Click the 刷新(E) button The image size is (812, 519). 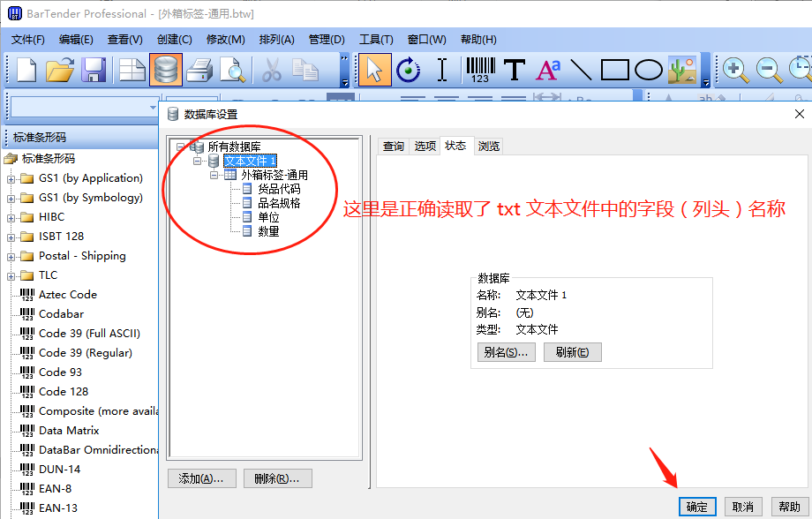[572, 352]
